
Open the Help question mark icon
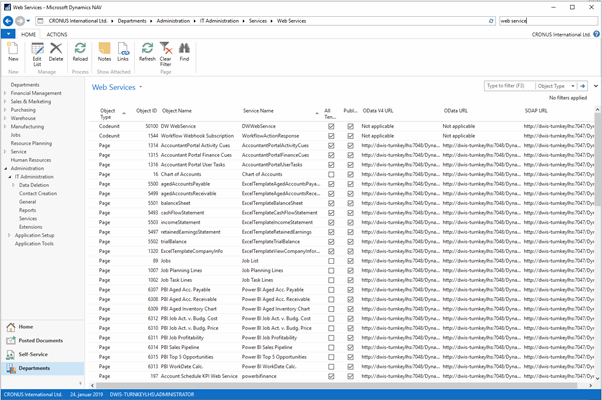[594, 34]
